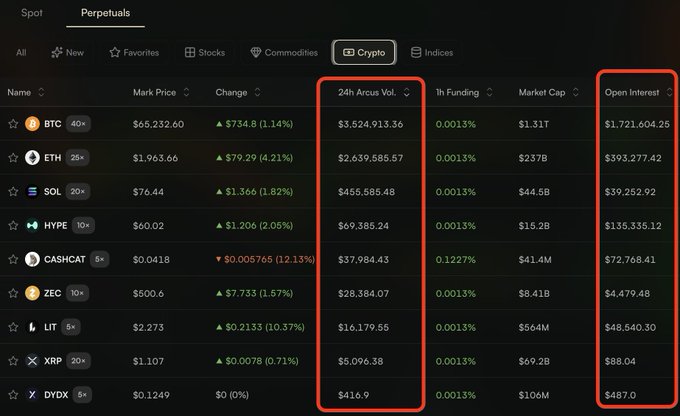Click XRP market cap $69.2B
The width and height of the screenshot is (680, 416).
tap(534, 361)
